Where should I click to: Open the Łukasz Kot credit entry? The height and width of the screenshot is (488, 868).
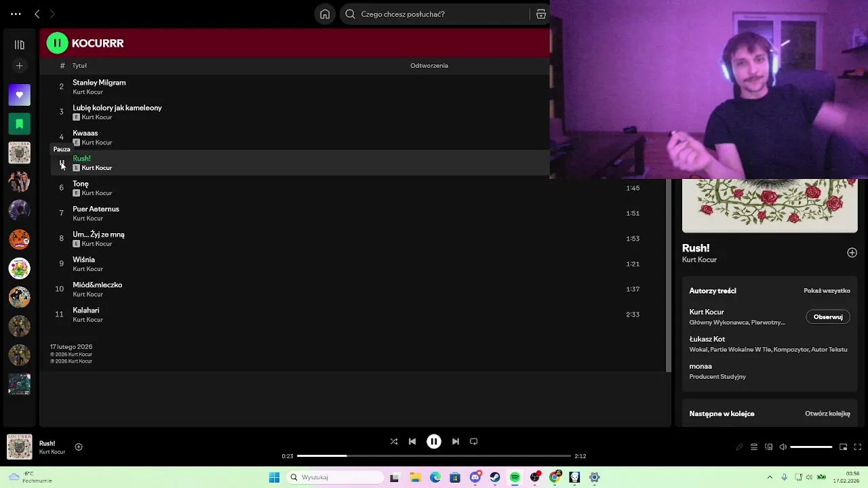[707, 339]
